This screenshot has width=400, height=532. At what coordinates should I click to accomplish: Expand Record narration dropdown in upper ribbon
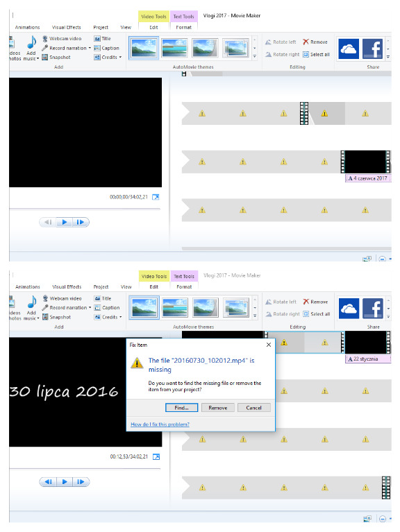coord(90,48)
